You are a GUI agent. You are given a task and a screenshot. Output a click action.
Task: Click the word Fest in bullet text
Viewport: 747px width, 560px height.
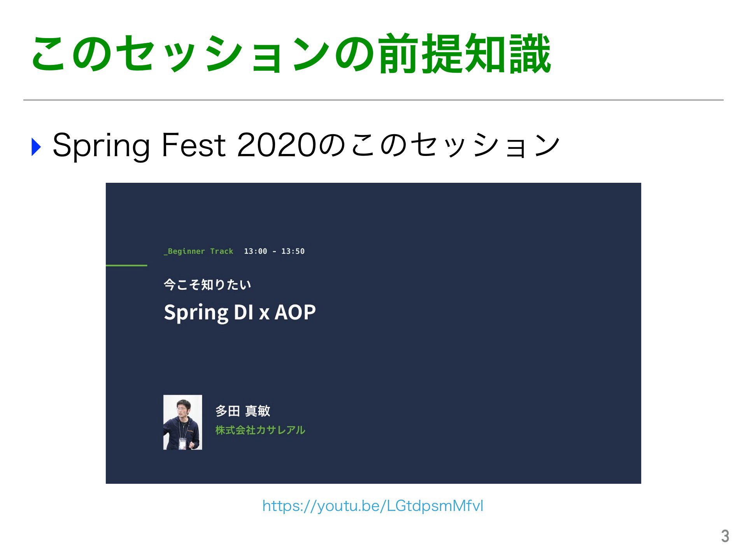[193, 145]
